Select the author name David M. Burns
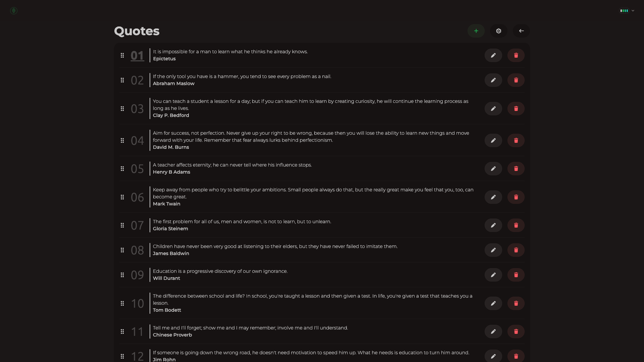The width and height of the screenshot is (644, 362). point(171,147)
